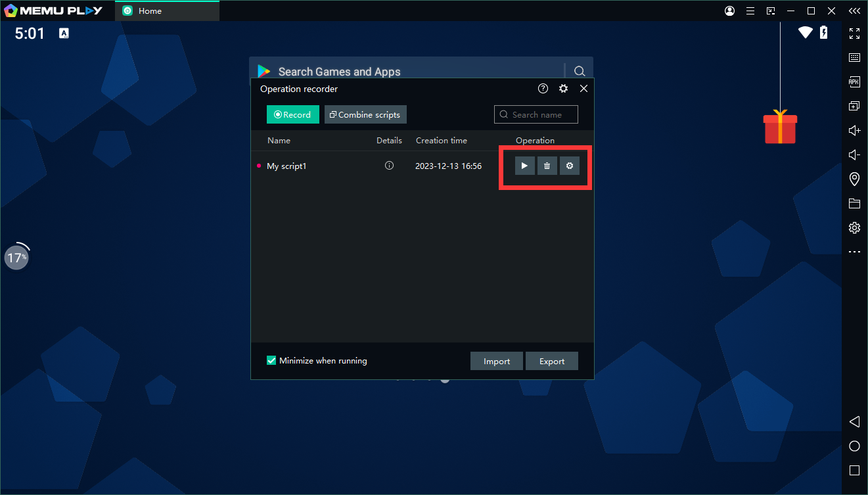View details info icon for My script1
This screenshot has width=868, height=495.
(389, 166)
